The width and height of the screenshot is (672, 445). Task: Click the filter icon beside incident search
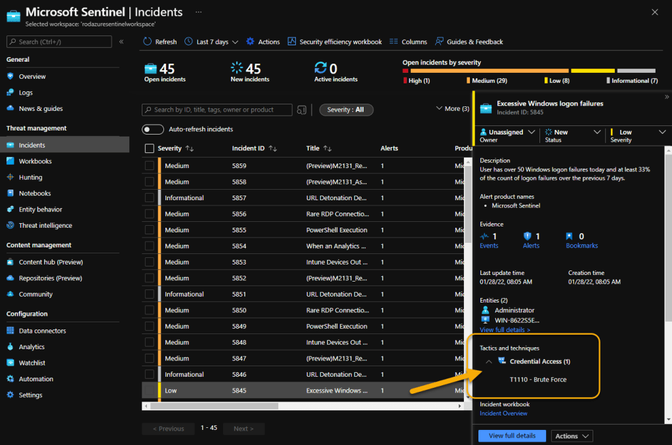[302, 110]
